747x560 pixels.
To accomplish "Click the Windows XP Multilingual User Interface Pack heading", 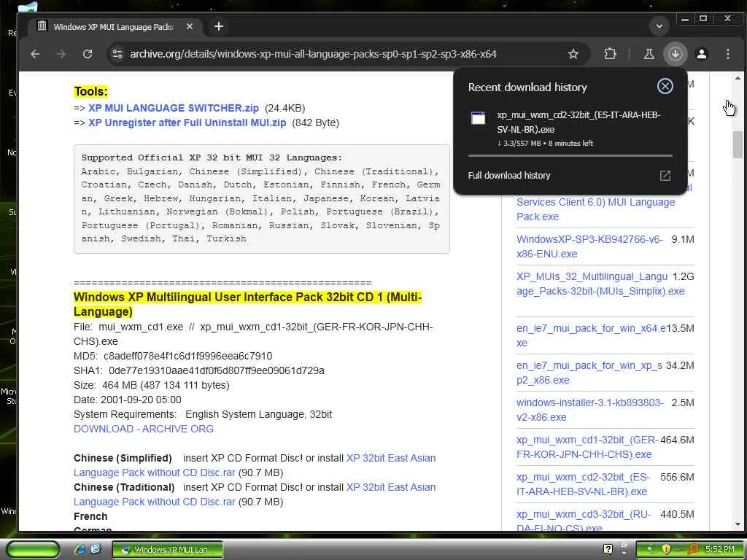I will (248, 304).
